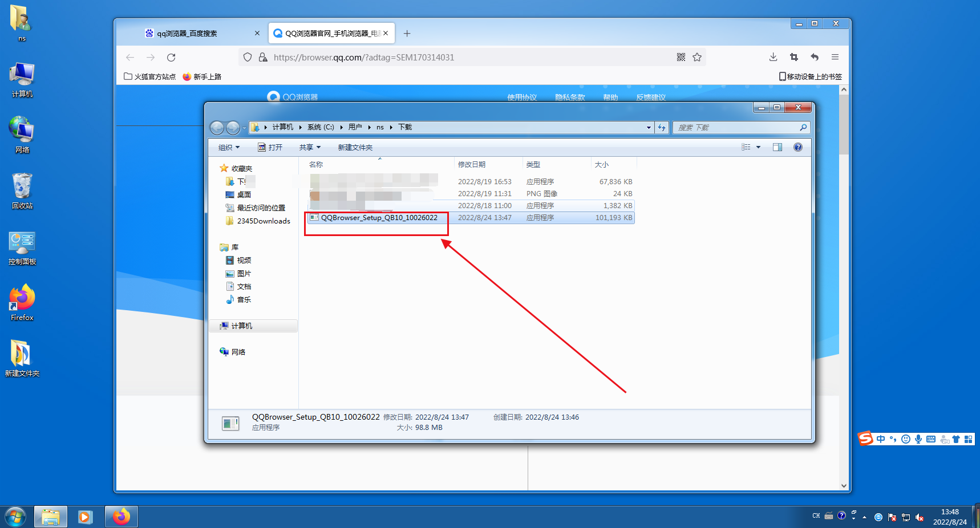The image size is (980, 528).
Task: Open Explorer help question-mark icon
Action: pyautogui.click(x=798, y=147)
